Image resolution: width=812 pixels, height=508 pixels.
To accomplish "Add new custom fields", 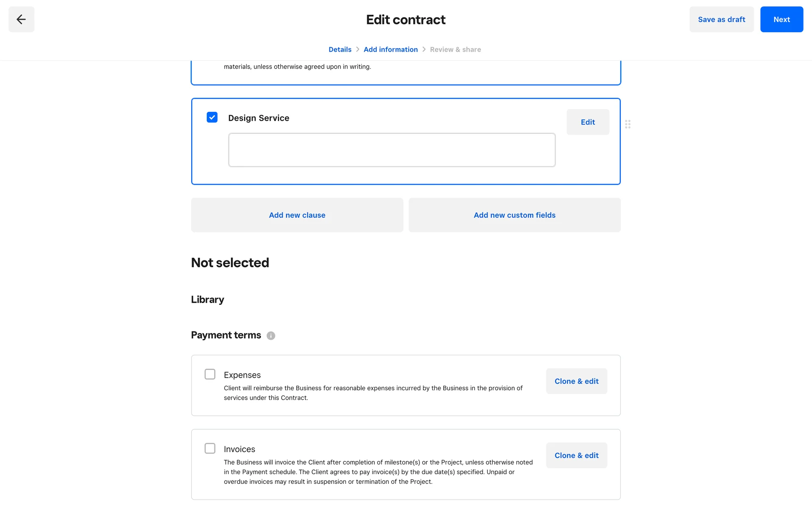I will pyautogui.click(x=514, y=215).
